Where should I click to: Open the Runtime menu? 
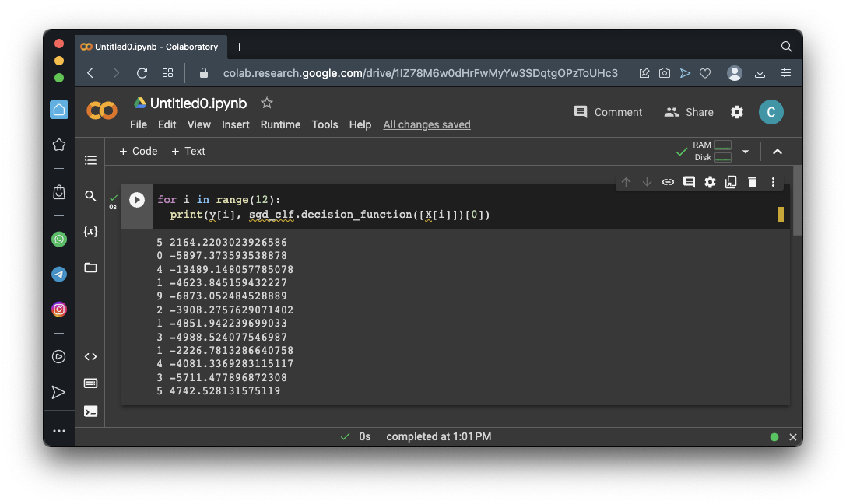pyautogui.click(x=280, y=124)
